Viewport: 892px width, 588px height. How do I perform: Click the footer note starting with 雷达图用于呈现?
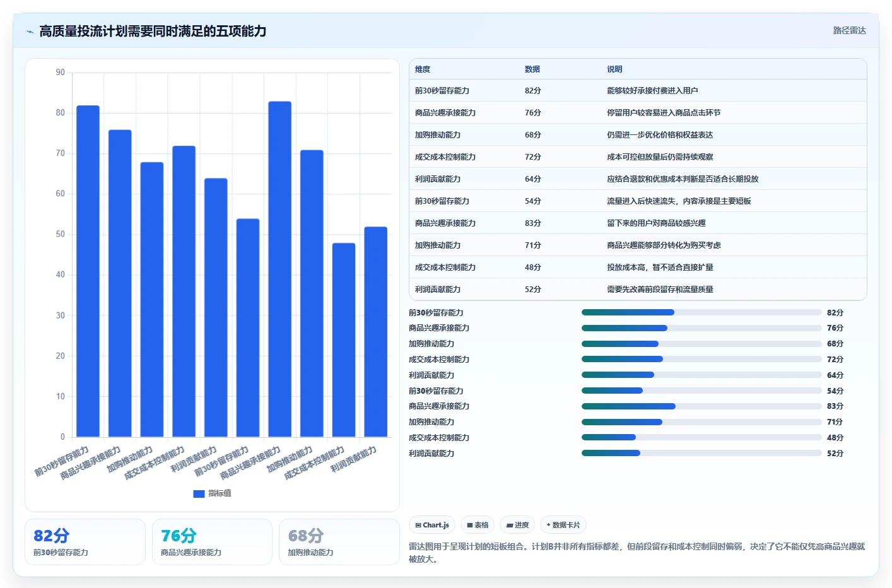pos(637,553)
